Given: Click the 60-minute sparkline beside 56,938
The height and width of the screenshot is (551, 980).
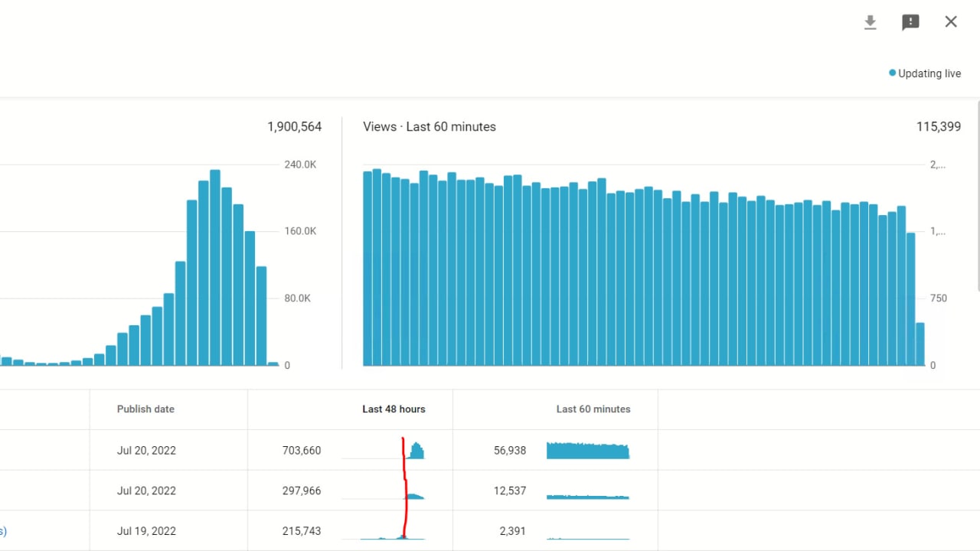Looking at the screenshot, I should 587,451.
